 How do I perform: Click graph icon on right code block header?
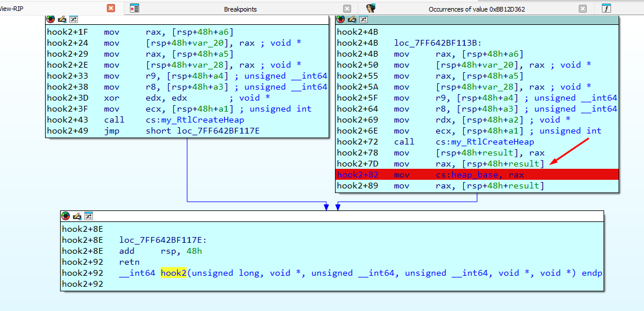(363, 19)
